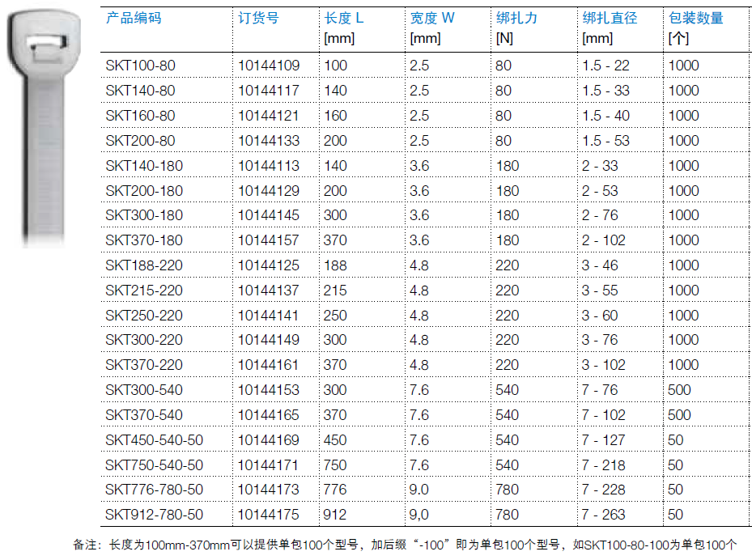This screenshot has height=560, width=752.
Task: Click the 产品编码 column header
Action: coord(134,18)
